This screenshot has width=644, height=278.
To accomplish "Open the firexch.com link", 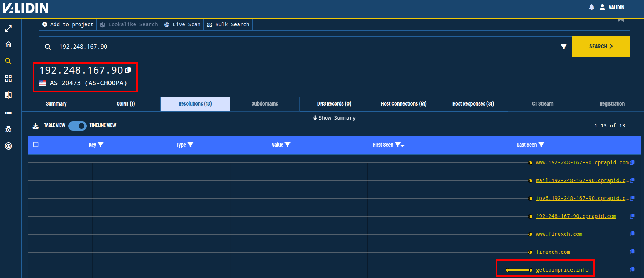I will [553, 252].
